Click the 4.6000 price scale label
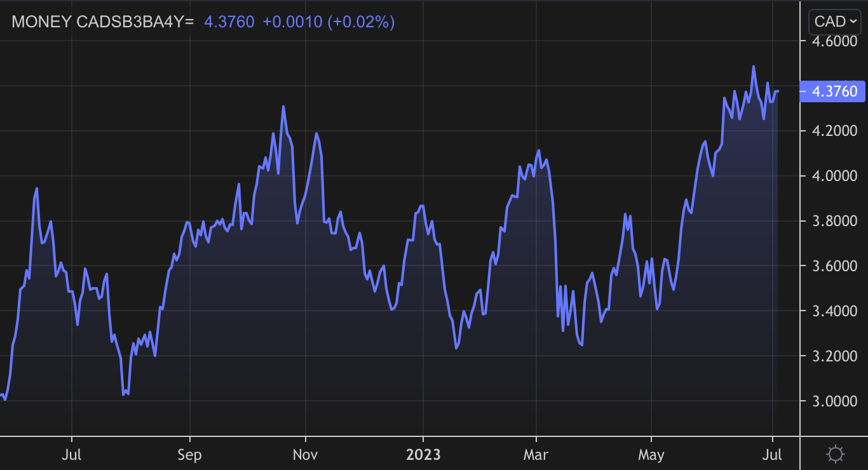The image size is (868, 470). 836,42
